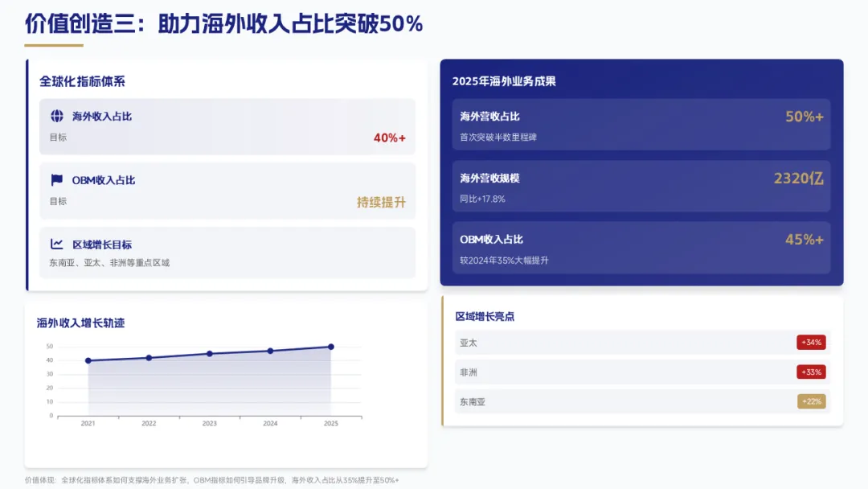This screenshot has height=489, width=868.
Task: Click the 东南亚 row label
Action: [x=473, y=402]
